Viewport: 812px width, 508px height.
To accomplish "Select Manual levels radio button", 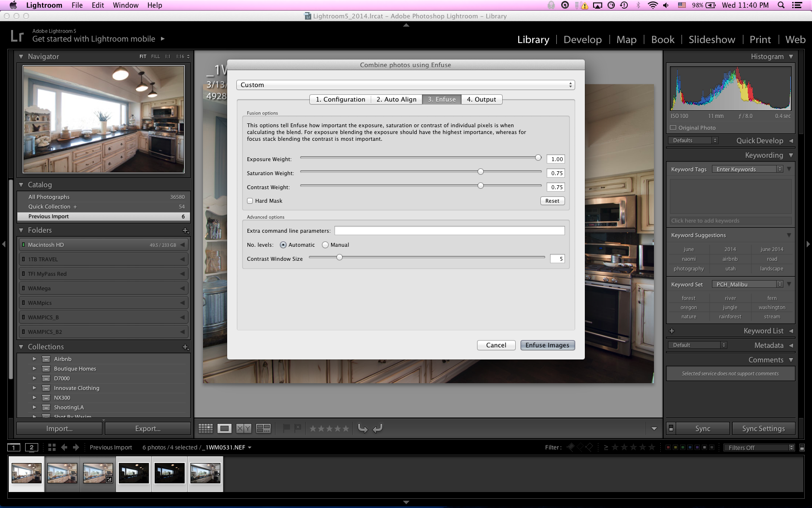I will click(325, 245).
